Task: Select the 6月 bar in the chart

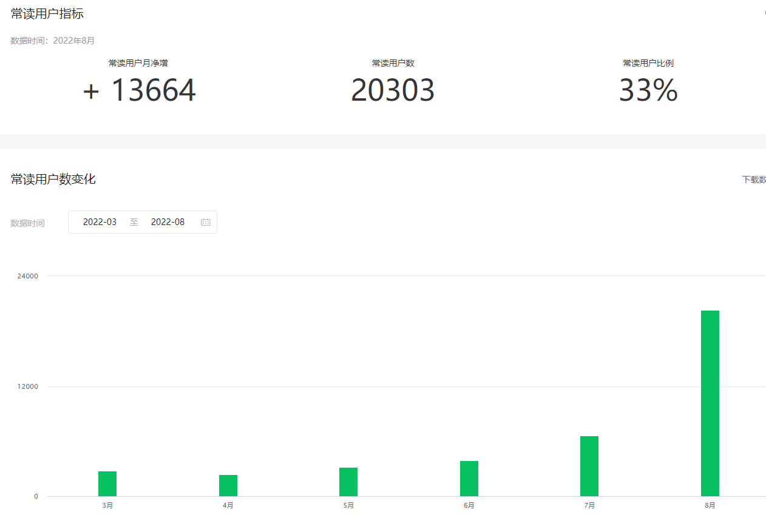Action: tap(469, 479)
